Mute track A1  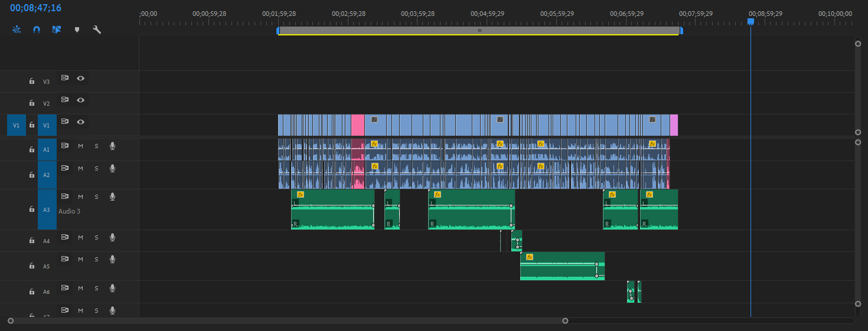coord(80,146)
